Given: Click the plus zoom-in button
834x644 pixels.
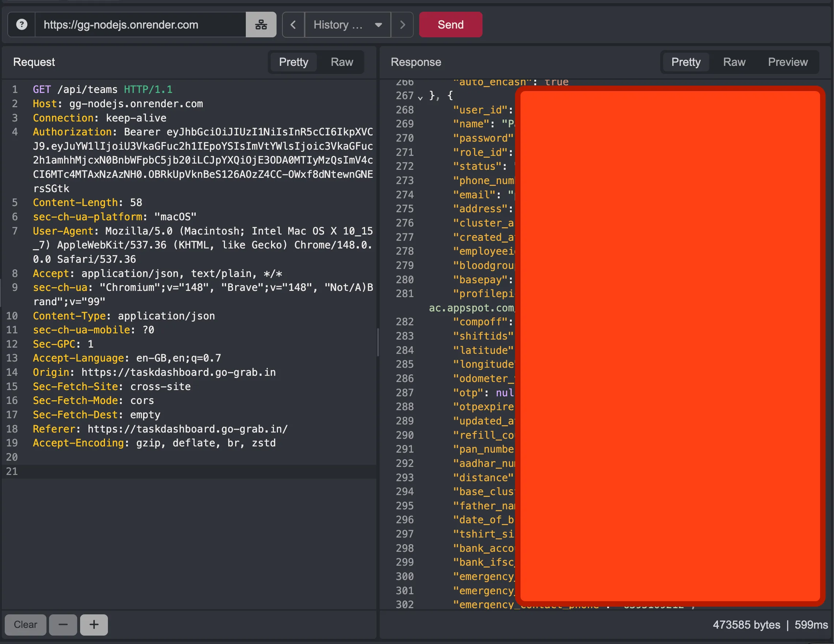Looking at the screenshot, I should tap(94, 625).
